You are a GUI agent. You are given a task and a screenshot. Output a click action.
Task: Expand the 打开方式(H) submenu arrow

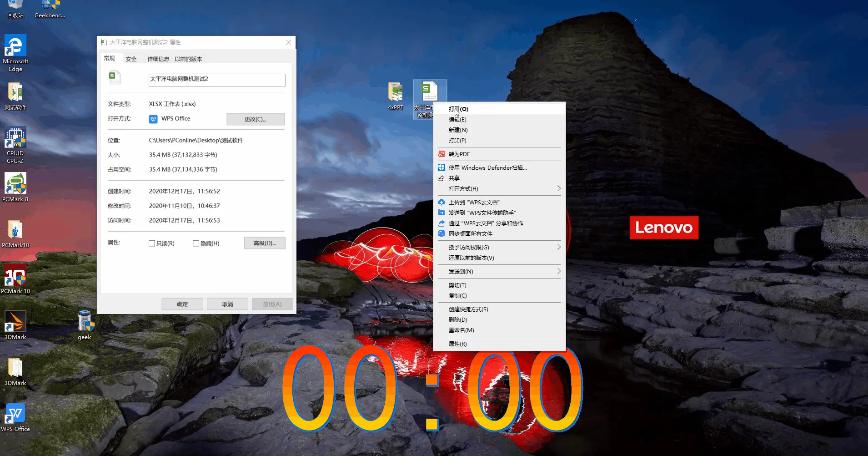tap(559, 188)
